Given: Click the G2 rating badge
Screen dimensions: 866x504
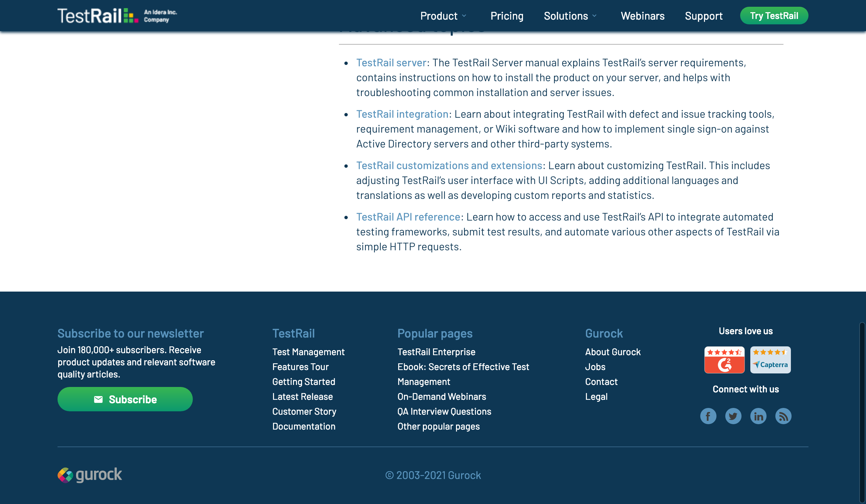Looking at the screenshot, I should 724,360.
